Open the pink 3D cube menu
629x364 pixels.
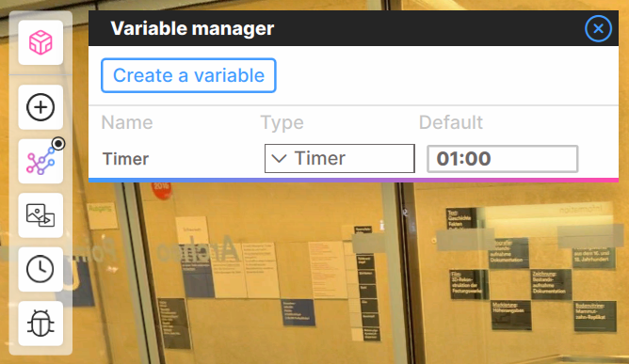click(40, 42)
